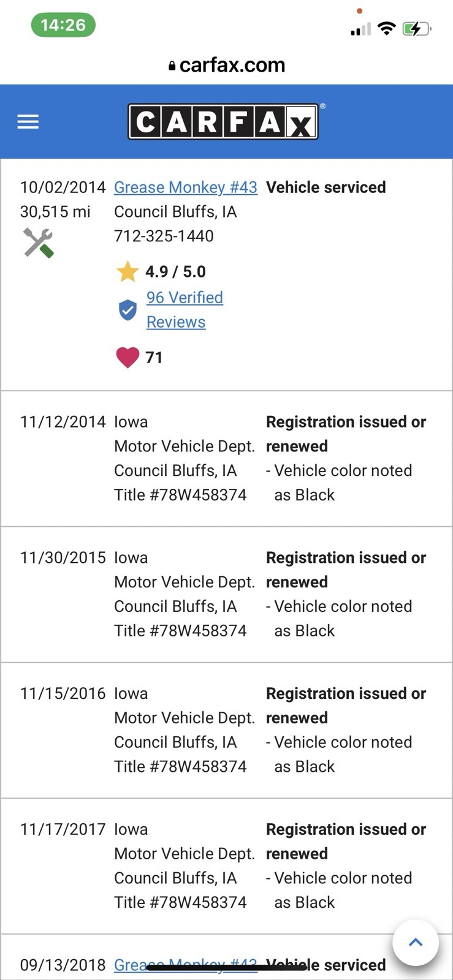Tap the pink heart favorites icon
This screenshot has height=980, width=453.
[128, 357]
